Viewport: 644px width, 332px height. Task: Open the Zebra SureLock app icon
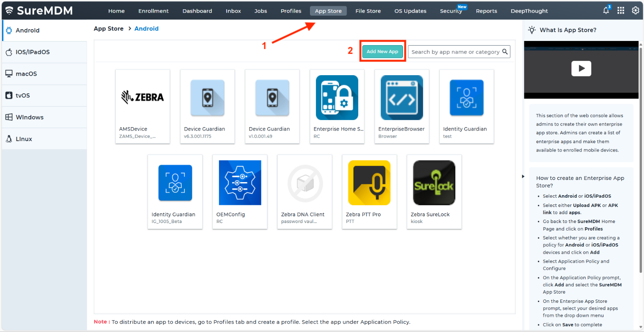[434, 183]
